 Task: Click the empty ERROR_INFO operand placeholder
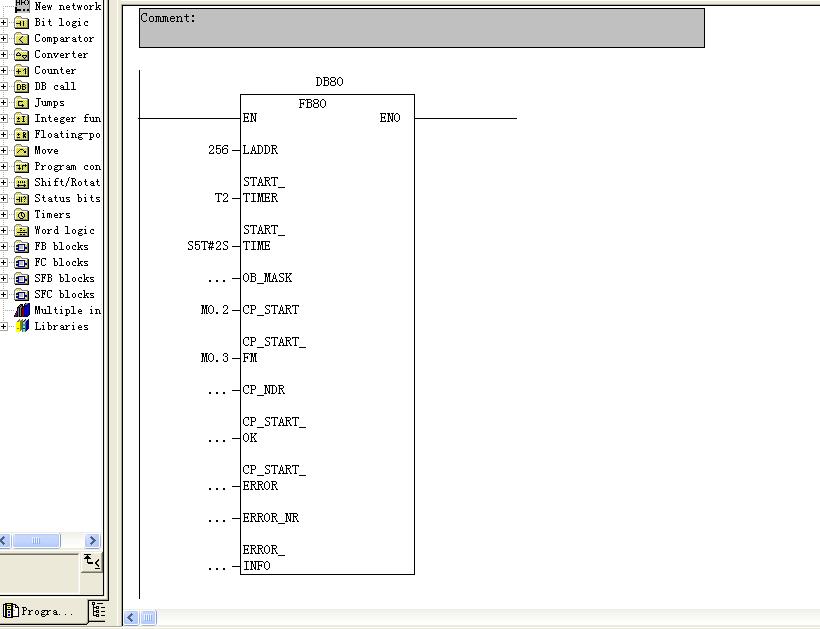(217, 567)
